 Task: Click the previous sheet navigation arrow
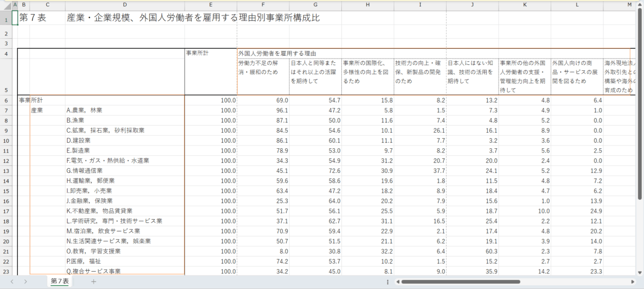pos(12,281)
